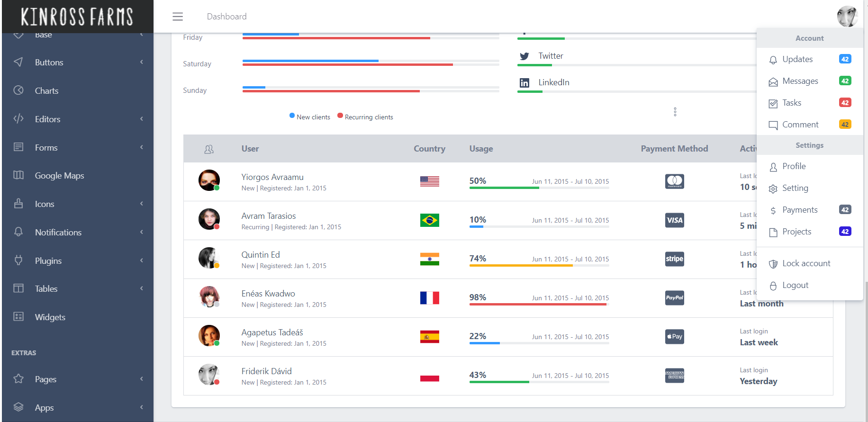Click the 98% usage progress bar

click(539, 304)
